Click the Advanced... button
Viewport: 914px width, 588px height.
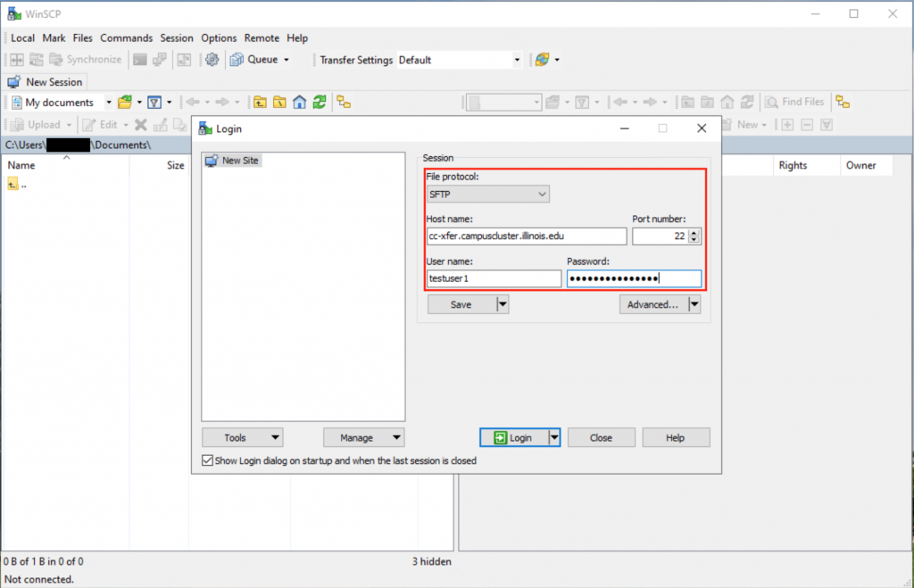point(653,304)
